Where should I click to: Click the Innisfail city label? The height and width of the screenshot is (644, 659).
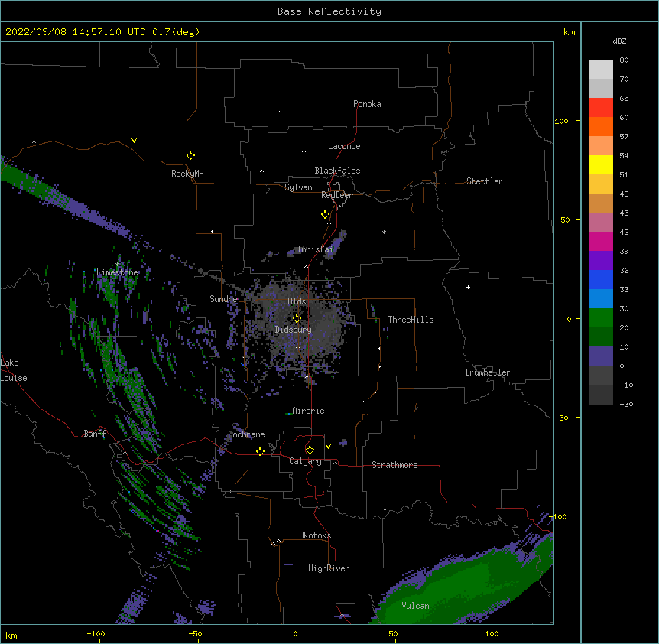[x=318, y=249]
